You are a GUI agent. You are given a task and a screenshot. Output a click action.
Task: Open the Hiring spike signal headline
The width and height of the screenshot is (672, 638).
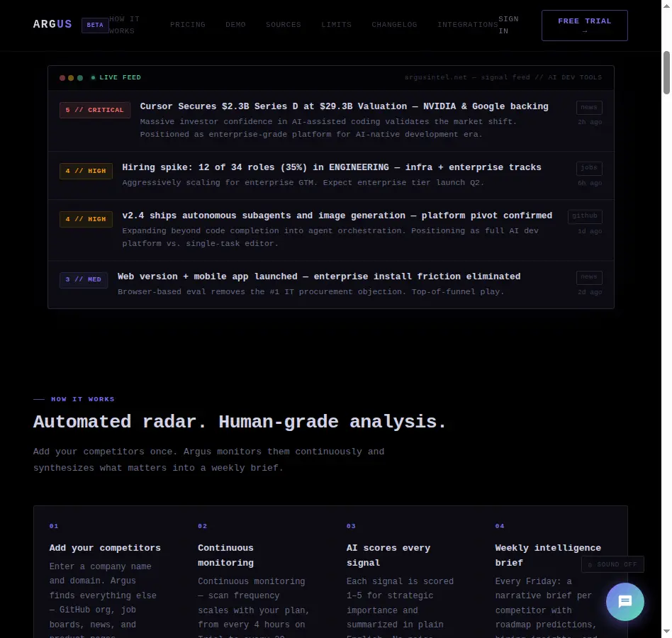coord(332,167)
